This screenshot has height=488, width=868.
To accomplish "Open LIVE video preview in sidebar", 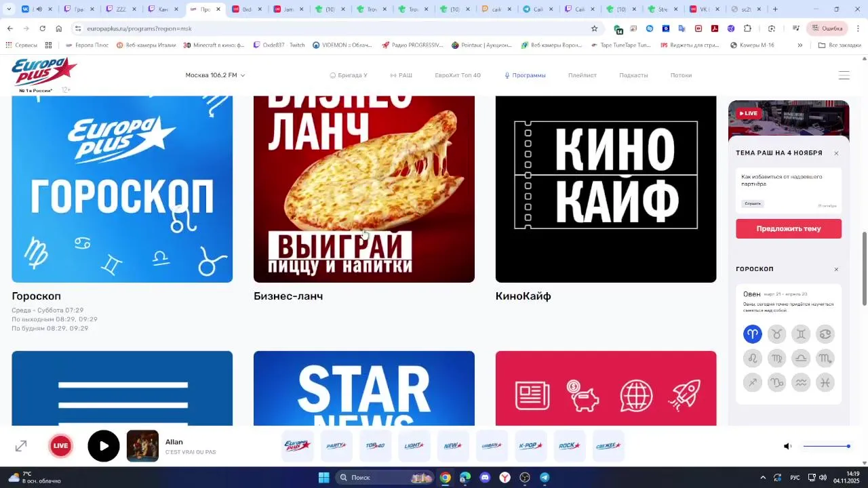I will click(789, 118).
